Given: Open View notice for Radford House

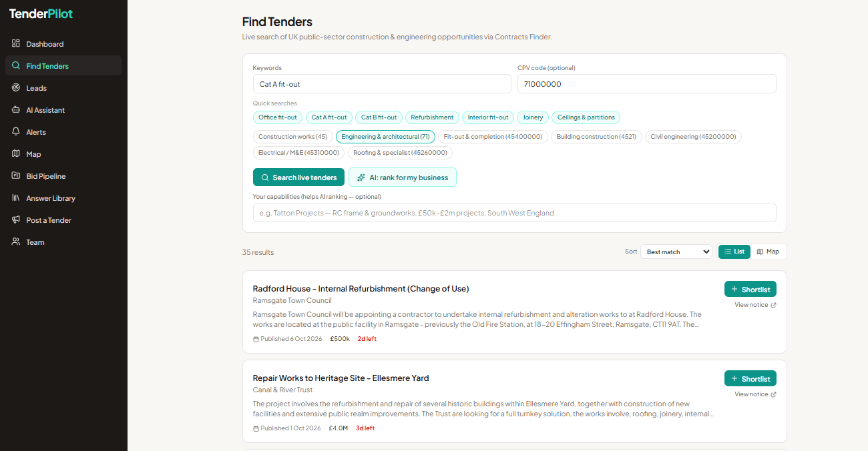Looking at the screenshot, I should [x=755, y=305].
